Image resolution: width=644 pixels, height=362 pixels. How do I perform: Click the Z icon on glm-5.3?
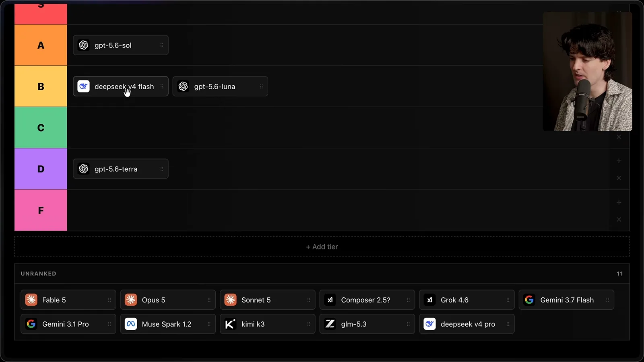coord(330,324)
